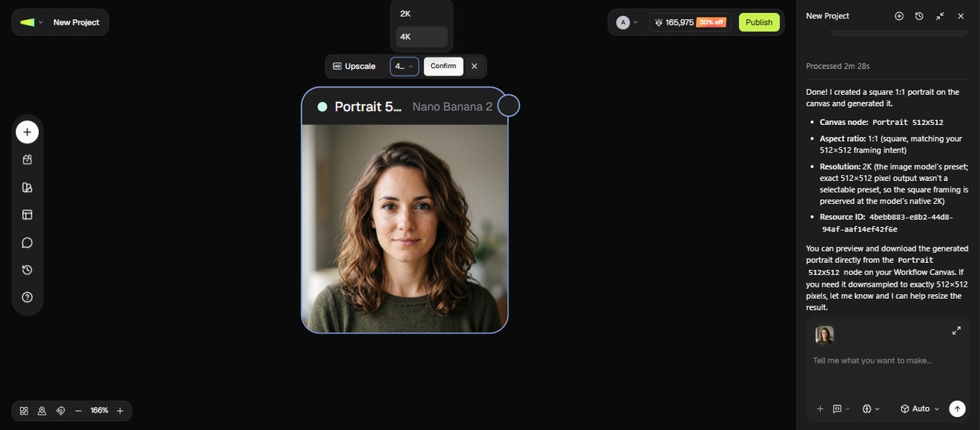This screenshot has height=430, width=980.
Task: Open the Auto model dropdown
Action: click(x=920, y=409)
